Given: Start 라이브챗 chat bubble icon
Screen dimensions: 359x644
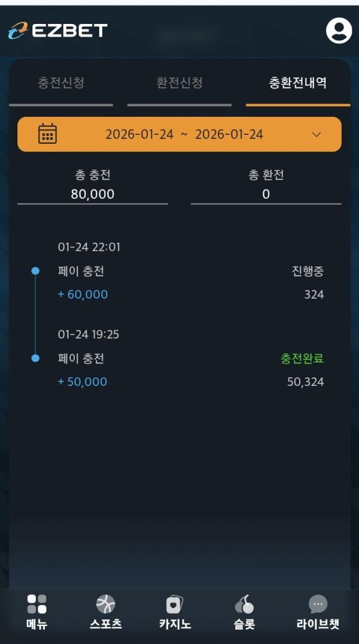Looking at the screenshot, I should pyautogui.click(x=318, y=603).
